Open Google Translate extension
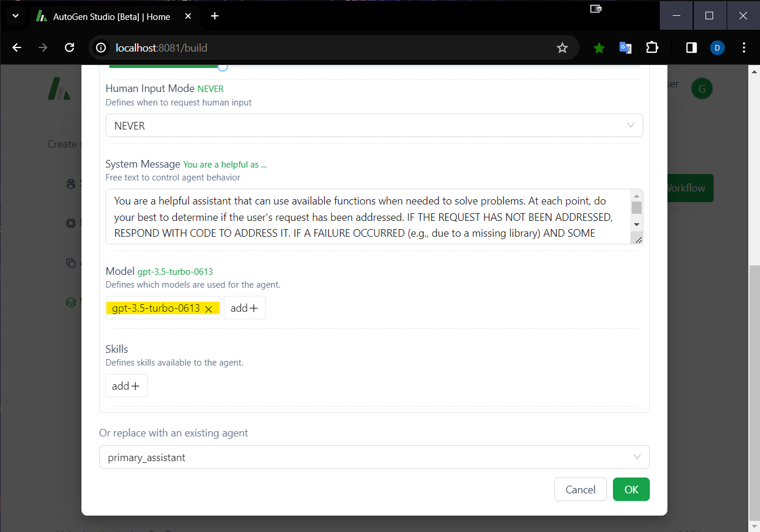 point(625,47)
